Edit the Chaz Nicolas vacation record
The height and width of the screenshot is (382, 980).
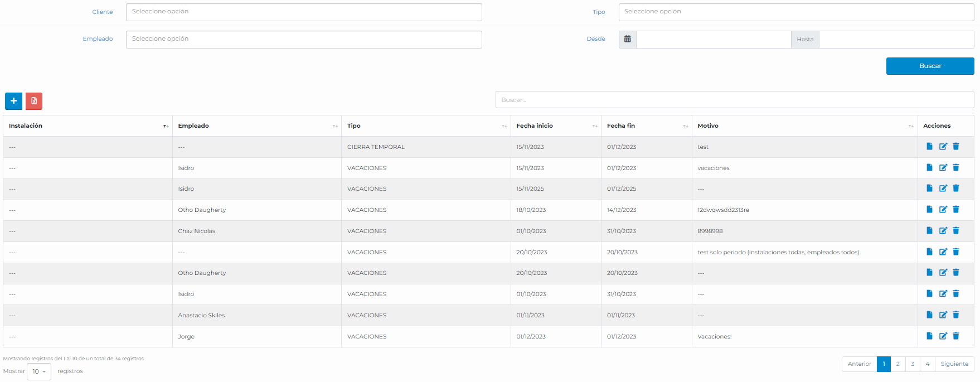943,231
